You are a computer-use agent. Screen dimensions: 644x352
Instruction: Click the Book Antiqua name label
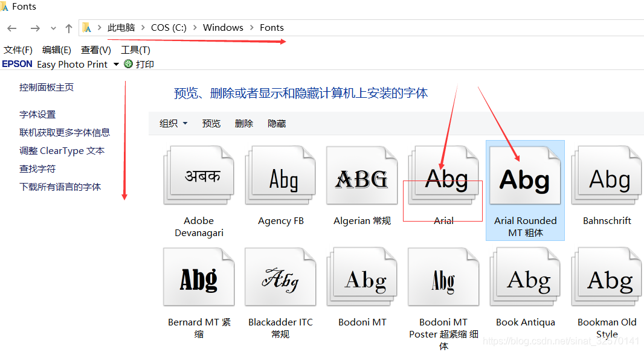(x=526, y=322)
